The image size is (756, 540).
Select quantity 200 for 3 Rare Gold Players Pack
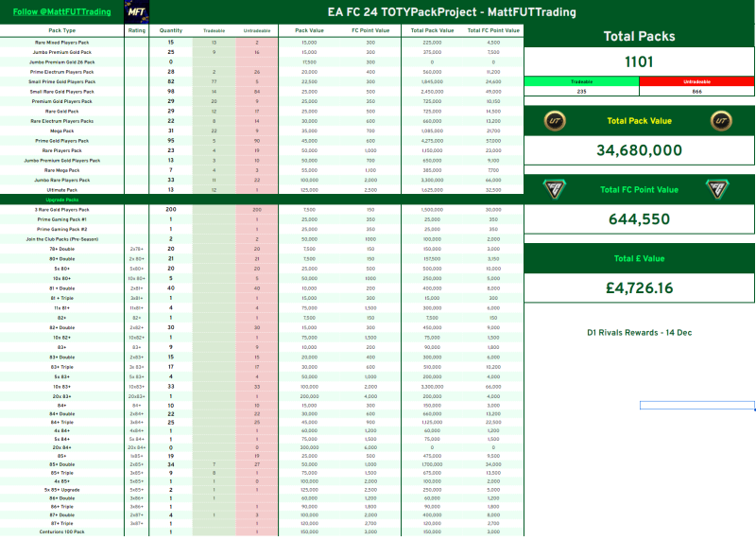[171, 209]
